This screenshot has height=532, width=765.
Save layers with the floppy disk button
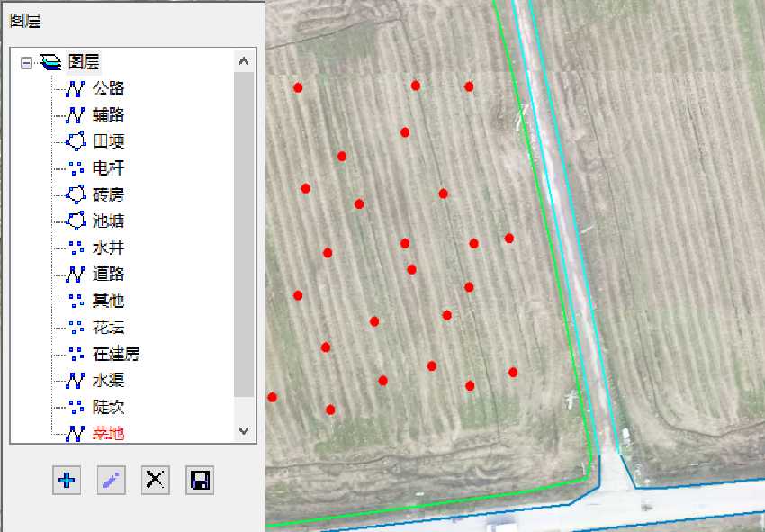(x=199, y=480)
